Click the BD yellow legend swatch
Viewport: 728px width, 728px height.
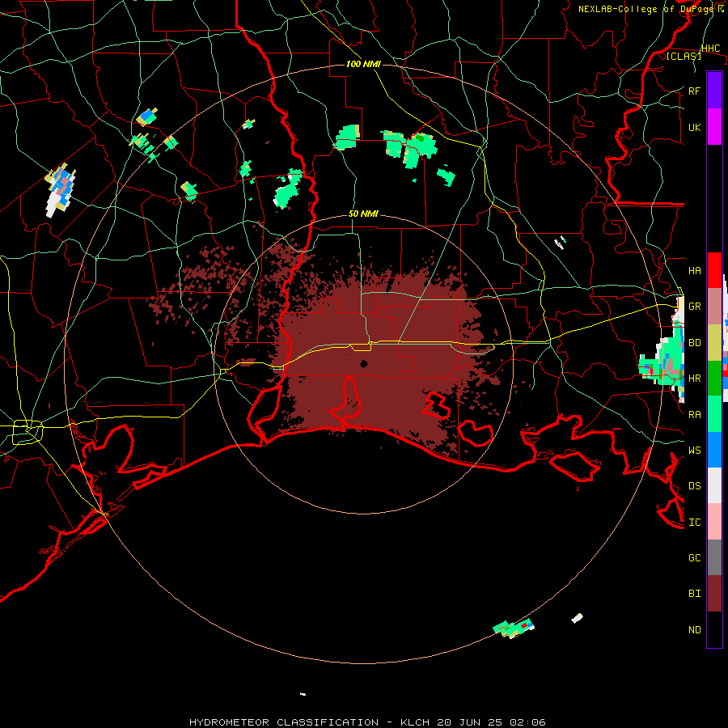[x=714, y=342]
